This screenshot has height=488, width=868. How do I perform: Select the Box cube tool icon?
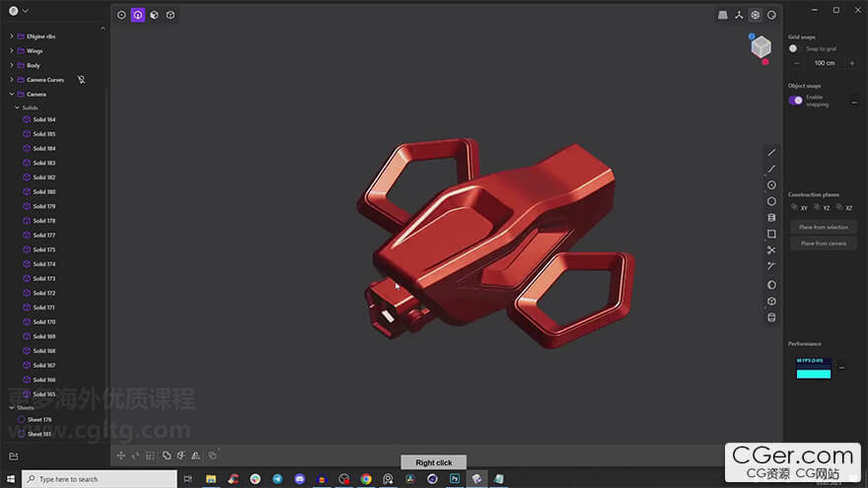pyautogui.click(x=771, y=301)
